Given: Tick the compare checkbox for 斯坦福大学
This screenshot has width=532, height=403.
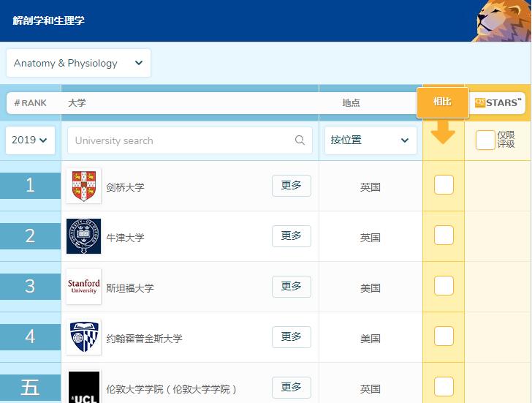Looking at the screenshot, I should [444, 286].
